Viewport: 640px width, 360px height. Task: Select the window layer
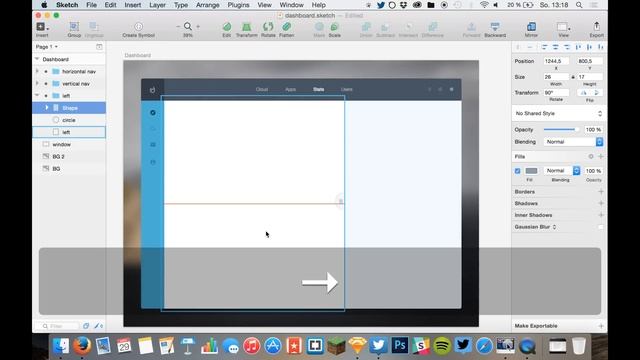pyautogui.click(x=69, y=144)
